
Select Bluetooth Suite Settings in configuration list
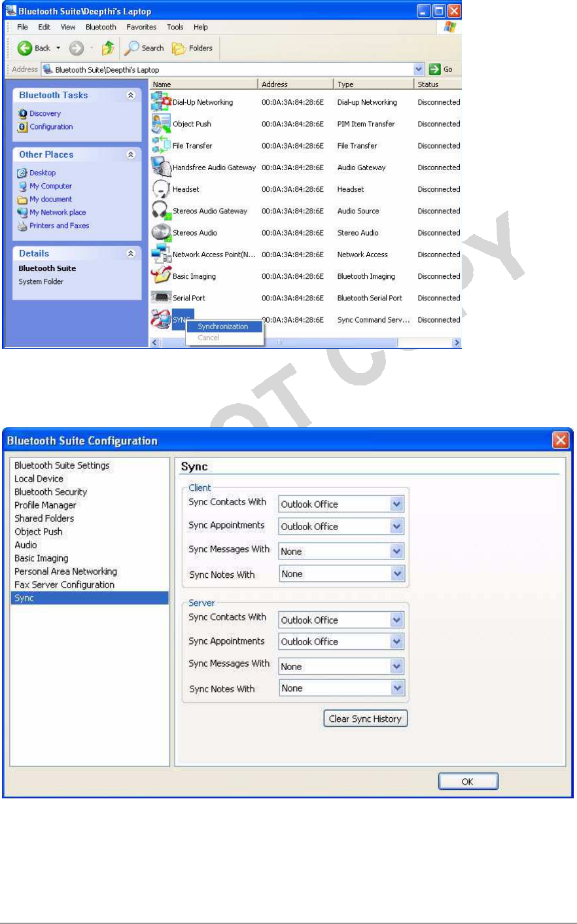pyautogui.click(x=62, y=465)
